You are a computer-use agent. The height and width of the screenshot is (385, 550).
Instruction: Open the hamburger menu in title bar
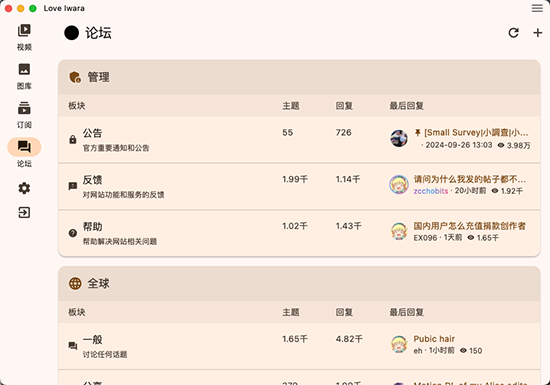coord(537,8)
